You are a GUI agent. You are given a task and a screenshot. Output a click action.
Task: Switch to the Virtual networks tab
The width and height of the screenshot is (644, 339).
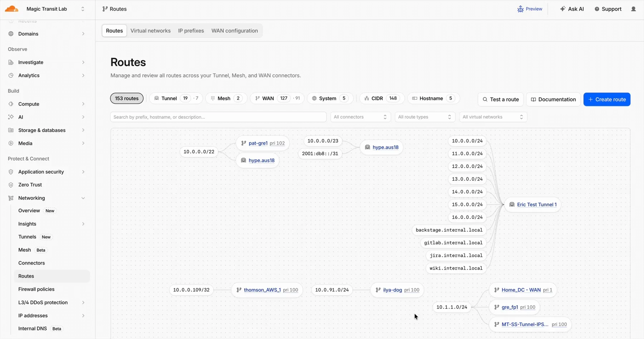coord(151,31)
